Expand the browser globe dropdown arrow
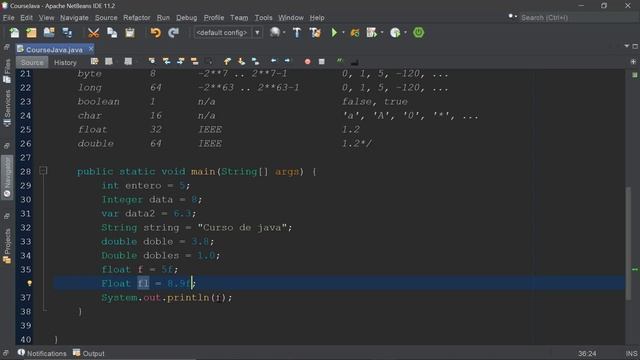 point(284,33)
